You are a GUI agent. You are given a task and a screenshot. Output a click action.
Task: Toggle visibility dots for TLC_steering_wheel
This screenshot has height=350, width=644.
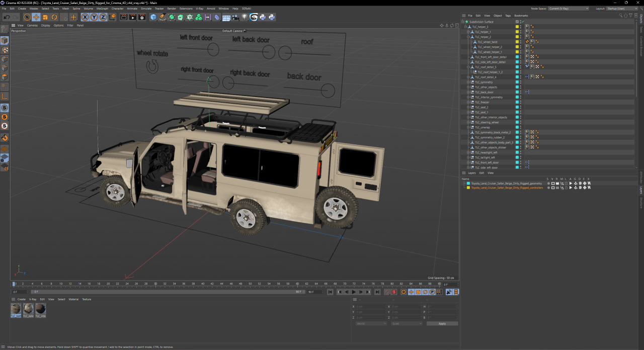[521, 122]
